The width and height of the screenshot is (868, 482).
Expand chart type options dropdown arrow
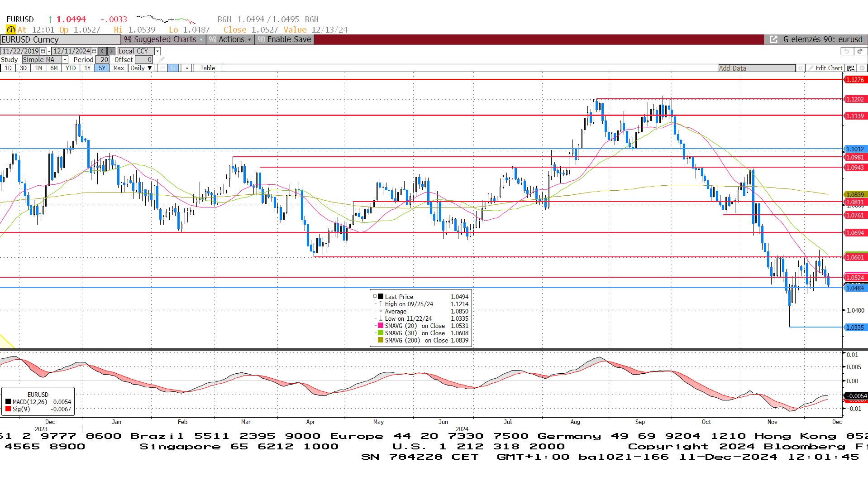click(x=186, y=68)
